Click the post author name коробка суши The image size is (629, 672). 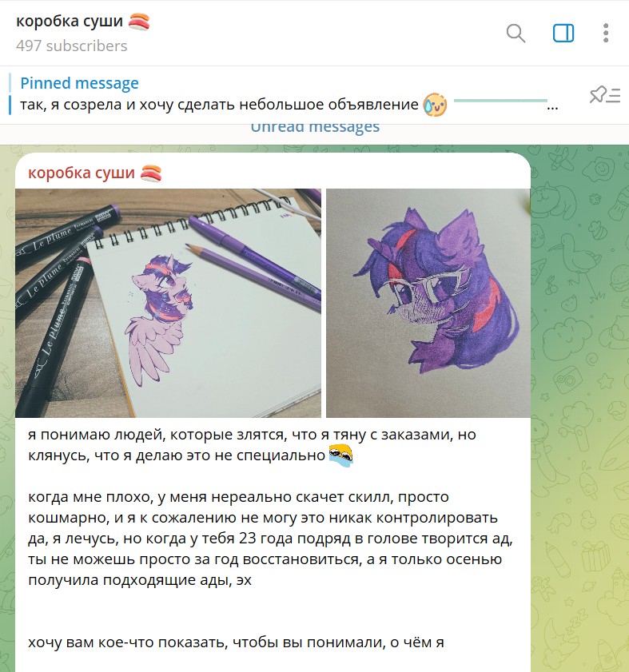click(82, 173)
